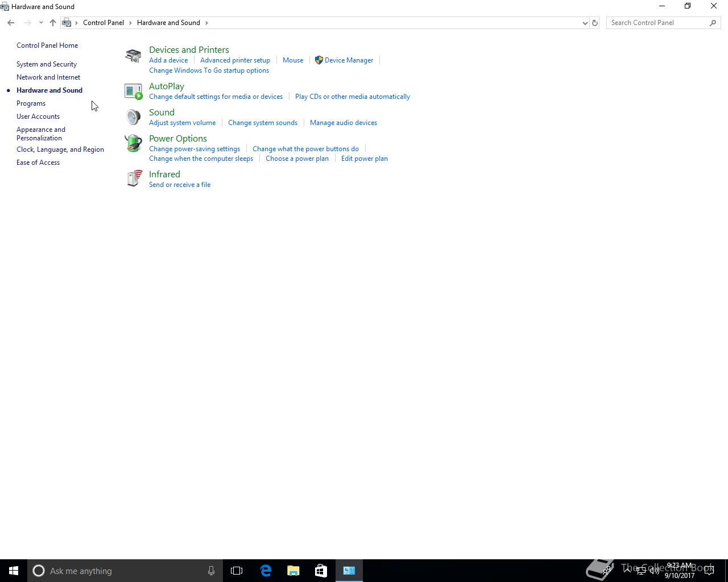Screen dimensions: 728x582
Task: Click the Forward navigation arrow
Action: pyautogui.click(x=27, y=23)
